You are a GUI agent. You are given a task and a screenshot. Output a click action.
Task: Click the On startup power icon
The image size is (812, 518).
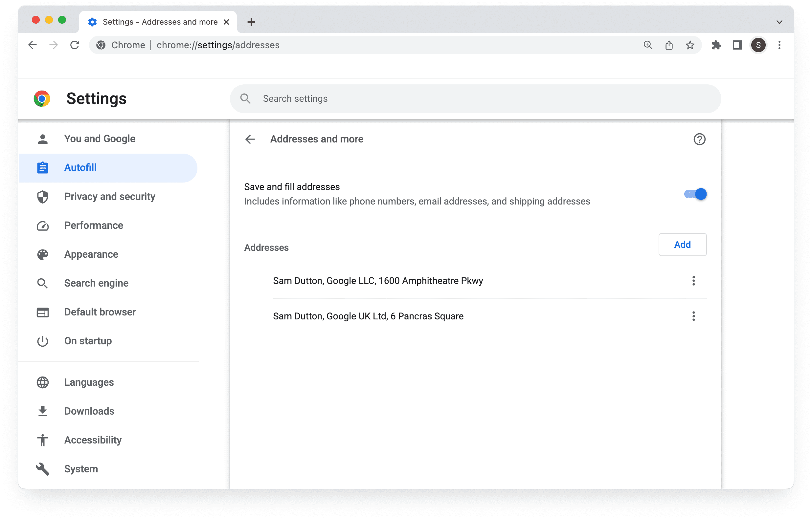42,341
